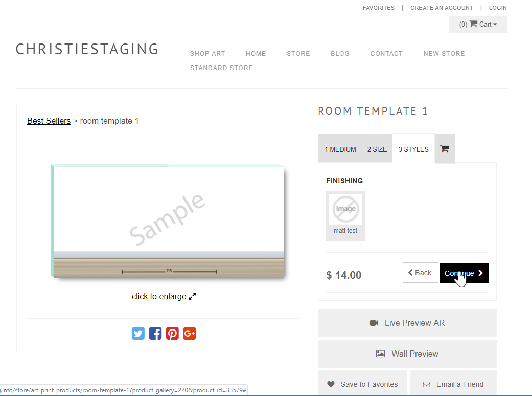Open Wall Preview
The height and width of the screenshot is (396, 532).
(x=407, y=354)
